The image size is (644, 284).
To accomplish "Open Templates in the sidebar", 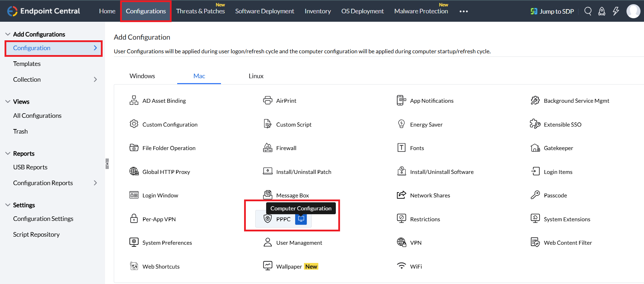I will (27, 64).
